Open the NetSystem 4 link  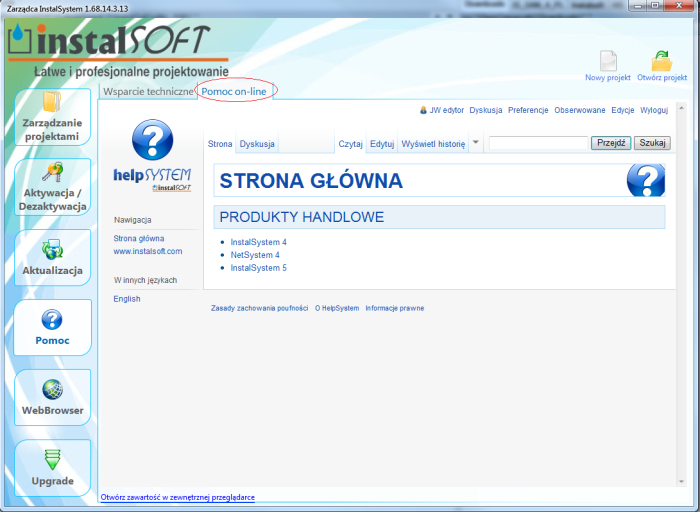(255, 255)
